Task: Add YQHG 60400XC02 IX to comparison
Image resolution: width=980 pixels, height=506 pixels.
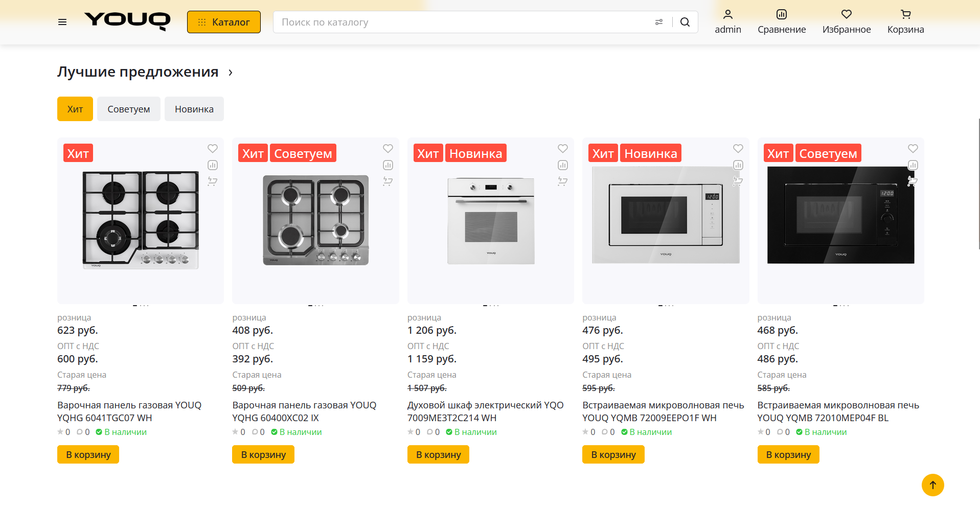Action: [388, 165]
